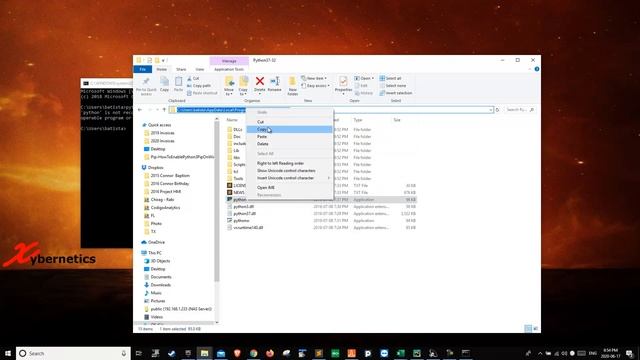Image resolution: width=640 pixels, height=360 pixels.
Task: Click the highlighted address bar path
Action: coord(211,110)
